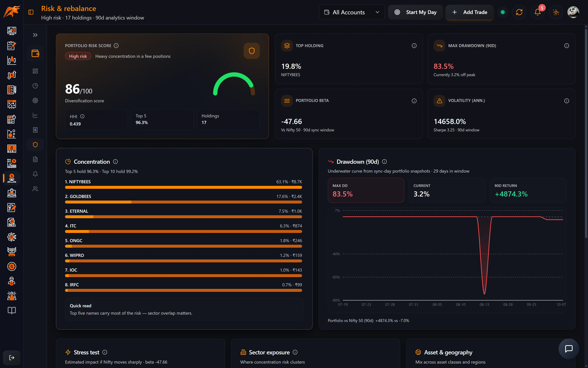Open the user avatar profile menu

(x=573, y=12)
